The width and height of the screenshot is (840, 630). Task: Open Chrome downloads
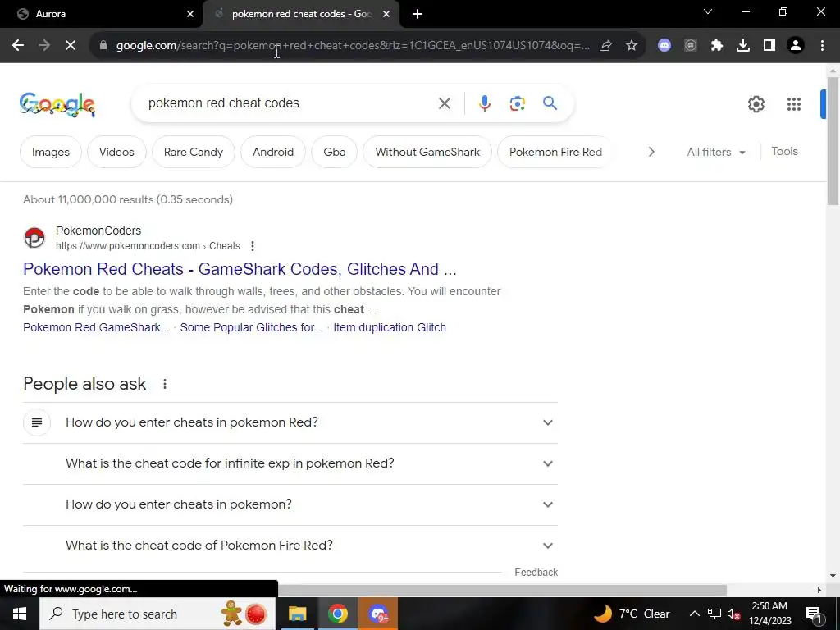click(x=743, y=46)
